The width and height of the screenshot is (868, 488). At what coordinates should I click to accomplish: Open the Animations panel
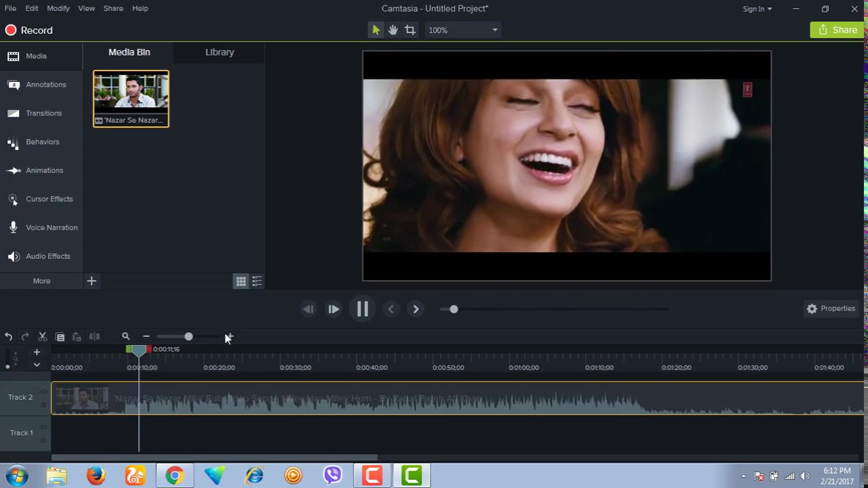(x=41, y=170)
